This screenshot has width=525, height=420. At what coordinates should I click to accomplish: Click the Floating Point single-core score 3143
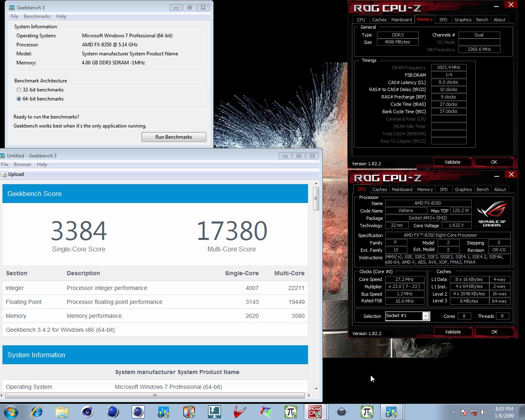[252, 302]
